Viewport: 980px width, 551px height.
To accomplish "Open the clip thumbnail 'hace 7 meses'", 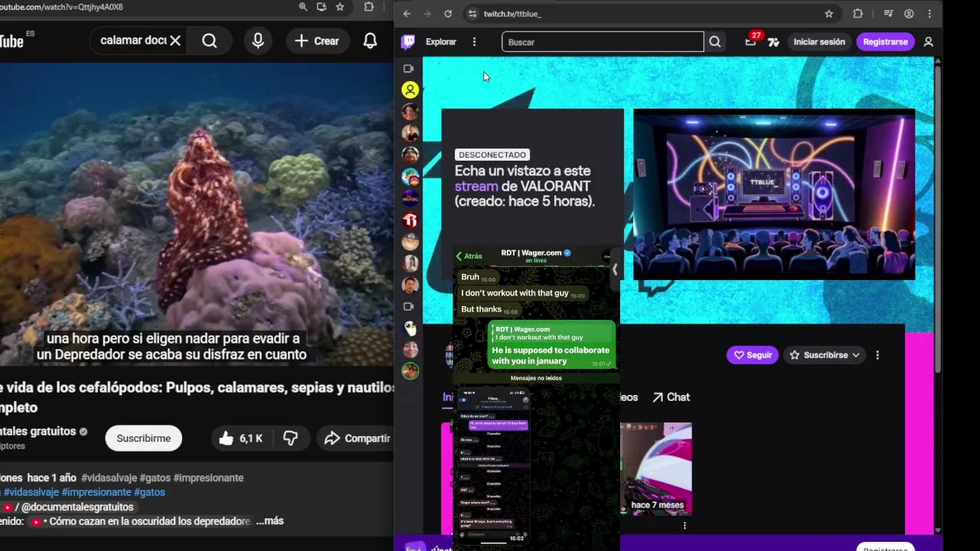I will 656,468.
